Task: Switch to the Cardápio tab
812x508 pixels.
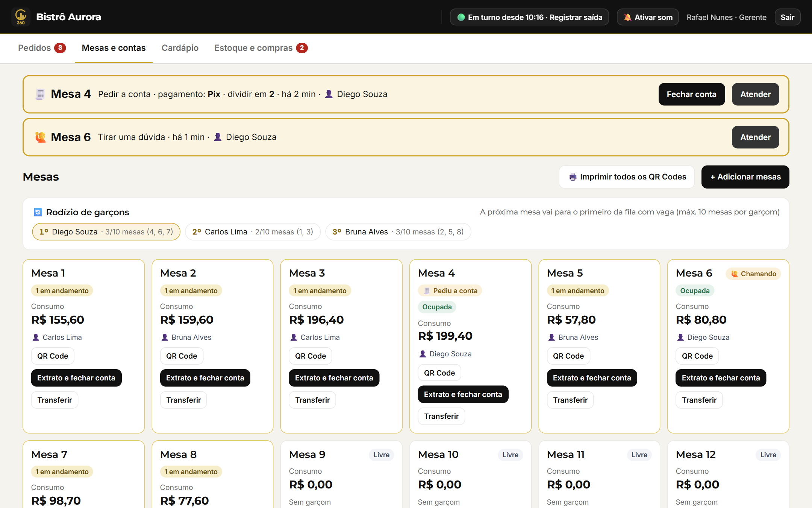Action: click(x=180, y=48)
